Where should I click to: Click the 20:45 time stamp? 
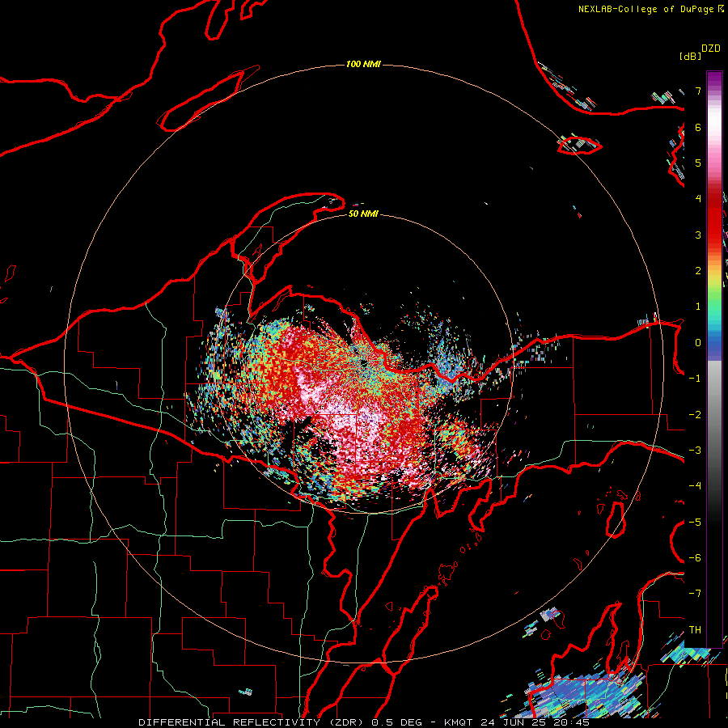[x=572, y=722]
